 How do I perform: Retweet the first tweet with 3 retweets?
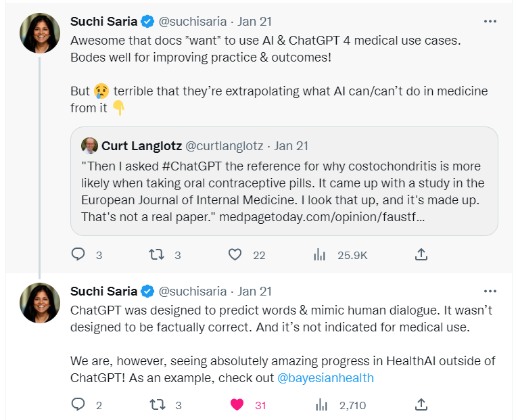click(x=156, y=255)
